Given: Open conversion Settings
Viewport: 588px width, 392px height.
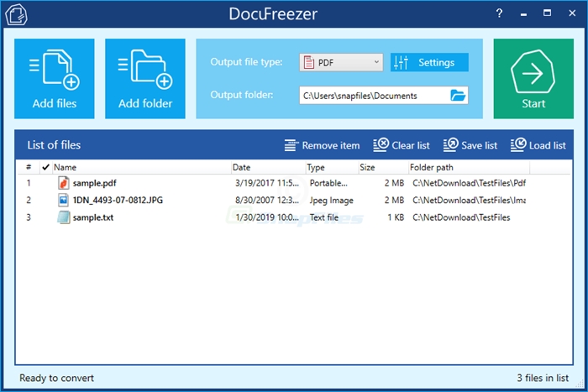Looking at the screenshot, I should tap(429, 62).
